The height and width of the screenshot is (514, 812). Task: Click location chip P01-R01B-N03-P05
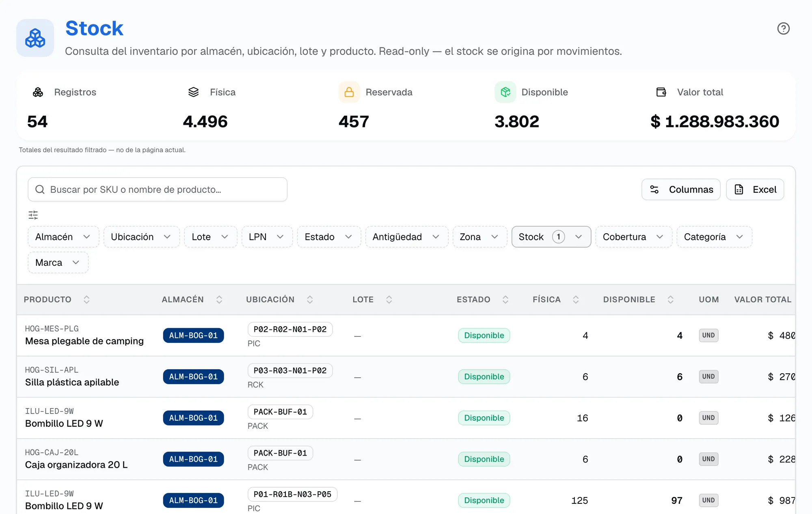pos(292,495)
